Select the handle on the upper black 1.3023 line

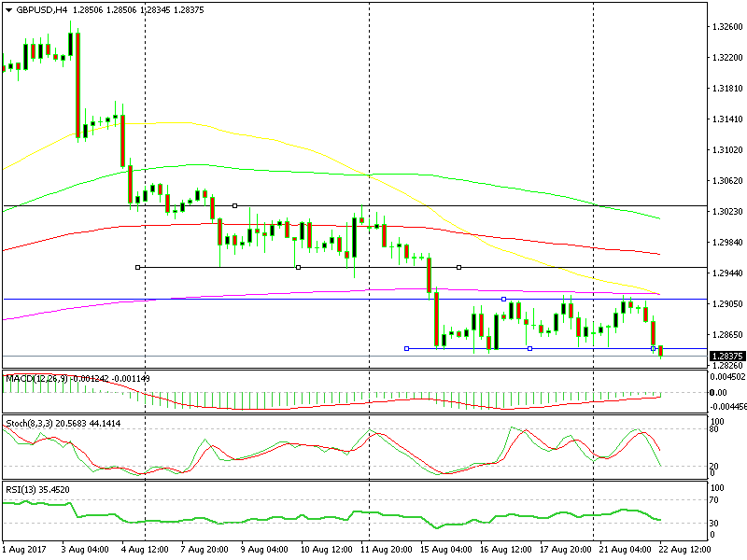coord(235,205)
